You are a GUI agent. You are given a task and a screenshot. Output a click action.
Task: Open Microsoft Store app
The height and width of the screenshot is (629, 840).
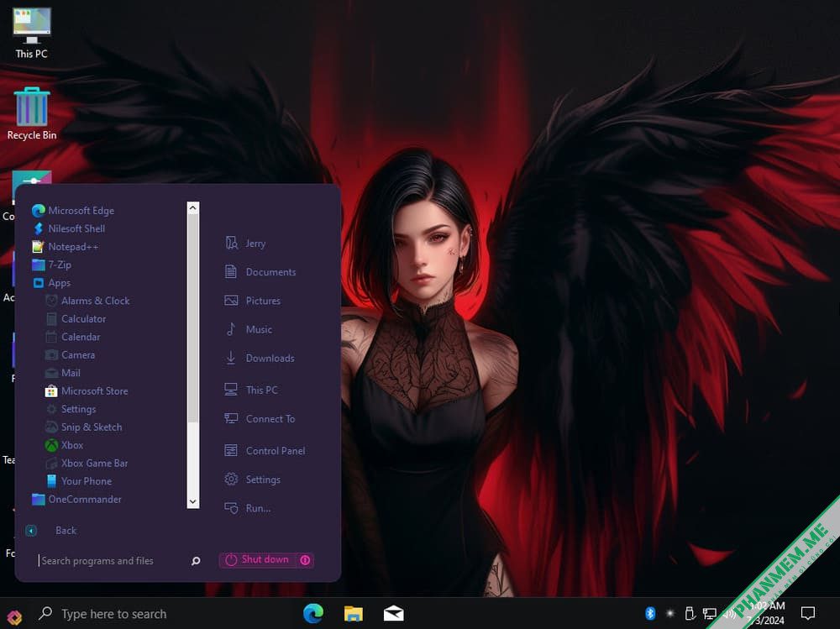pos(87,391)
